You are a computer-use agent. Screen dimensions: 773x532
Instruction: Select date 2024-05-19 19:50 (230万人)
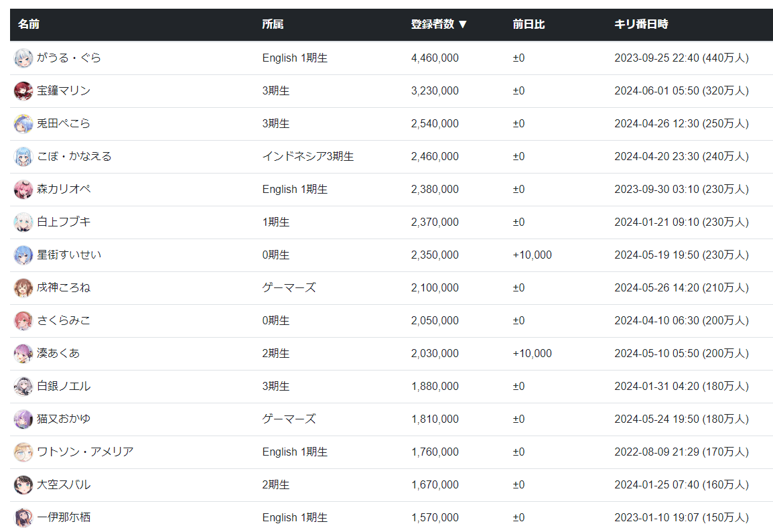(x=681, y=255)
